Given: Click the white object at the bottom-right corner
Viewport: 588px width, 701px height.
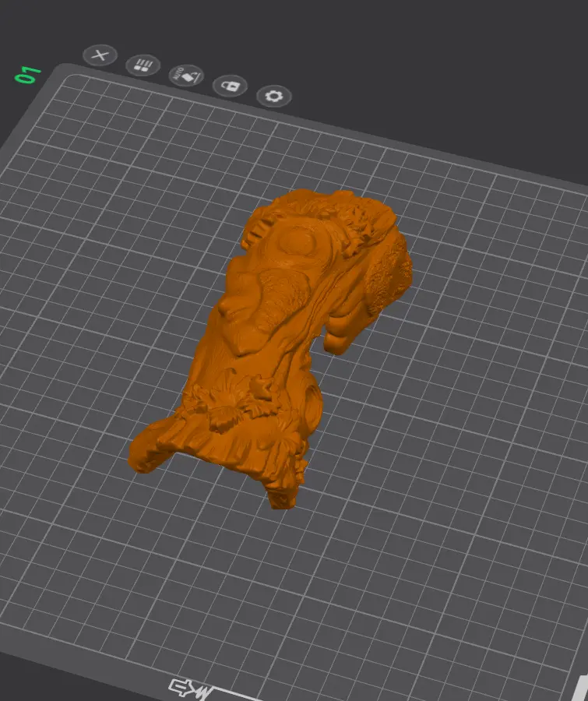Looking at the screenshot, I should tap(582, 686).
